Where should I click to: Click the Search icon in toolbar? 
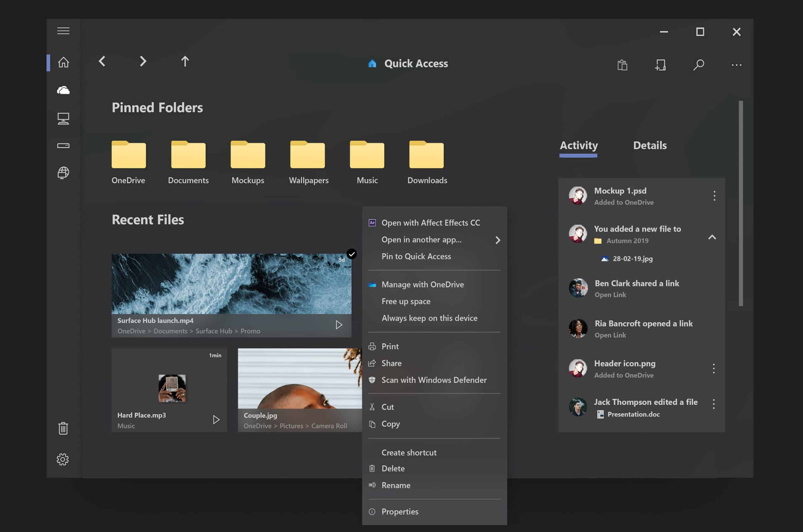pyautogui.click(x=698, y=64)
